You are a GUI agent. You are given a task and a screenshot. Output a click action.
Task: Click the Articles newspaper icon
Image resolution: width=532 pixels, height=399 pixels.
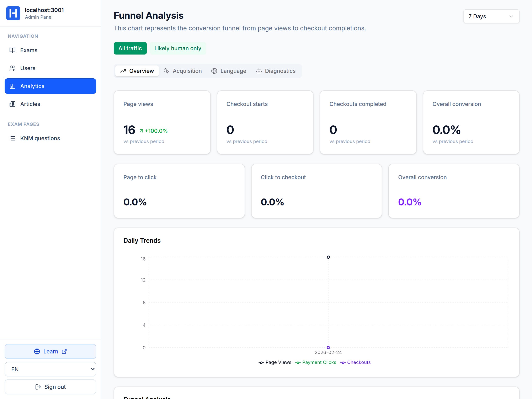(12, 104)
